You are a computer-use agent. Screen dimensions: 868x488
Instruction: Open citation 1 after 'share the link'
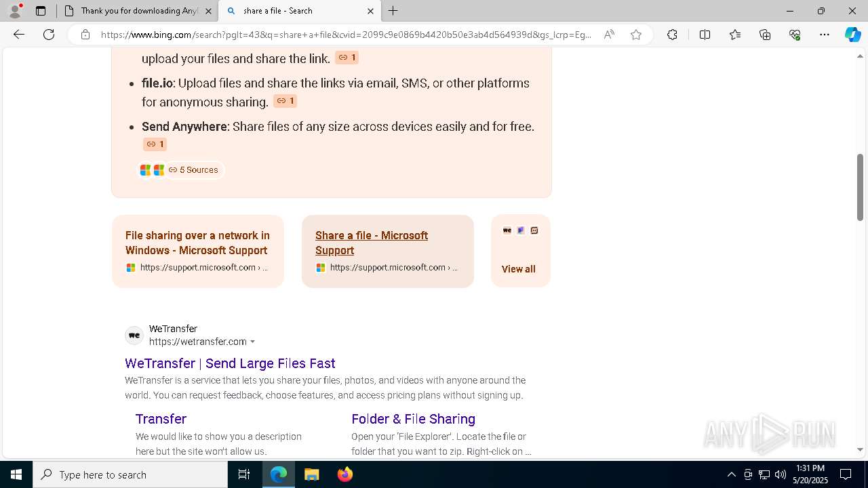click(347, 58)
